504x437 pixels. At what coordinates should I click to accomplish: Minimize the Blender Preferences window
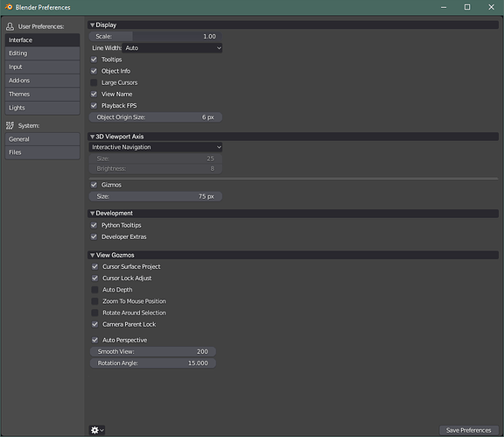444,7
